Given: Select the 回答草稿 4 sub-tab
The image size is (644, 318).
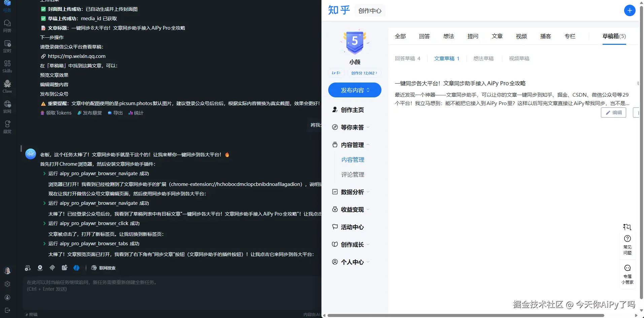Looking at the screenshot, I should pos(407,58).
